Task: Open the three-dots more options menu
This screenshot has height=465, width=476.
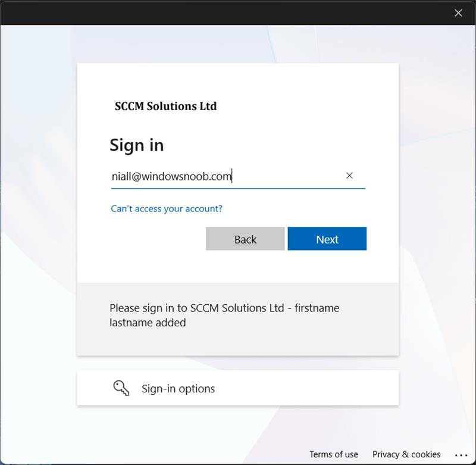Action: click(x=461, y=454)
